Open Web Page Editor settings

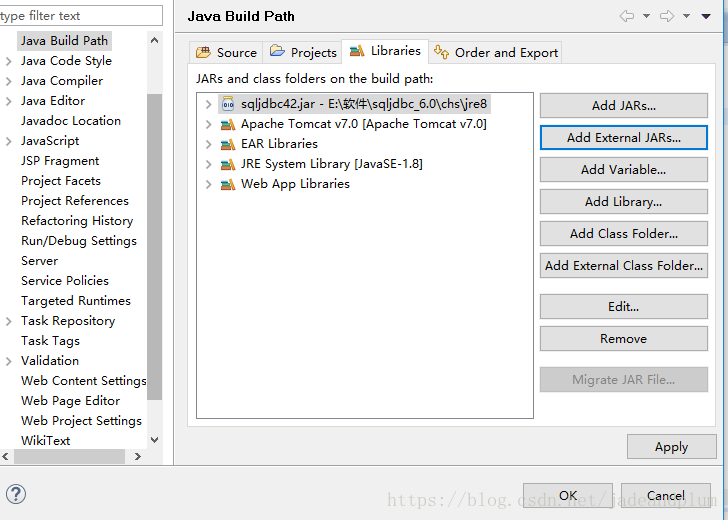(x=71, y=401)
